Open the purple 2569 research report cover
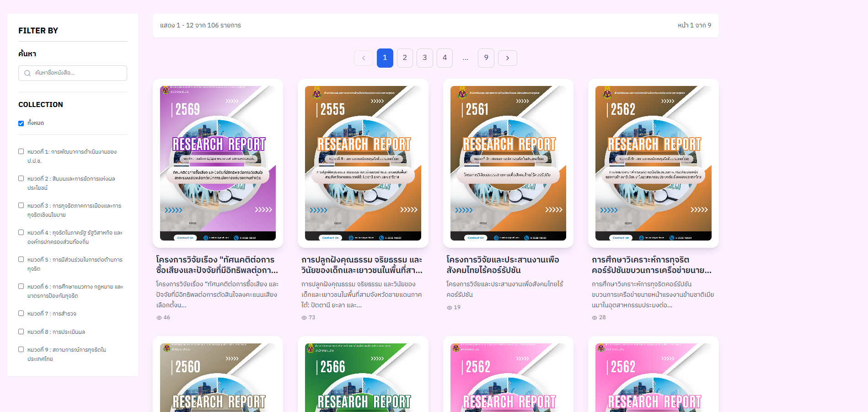This screenshot has width=868, height=412. pos(218,163)
